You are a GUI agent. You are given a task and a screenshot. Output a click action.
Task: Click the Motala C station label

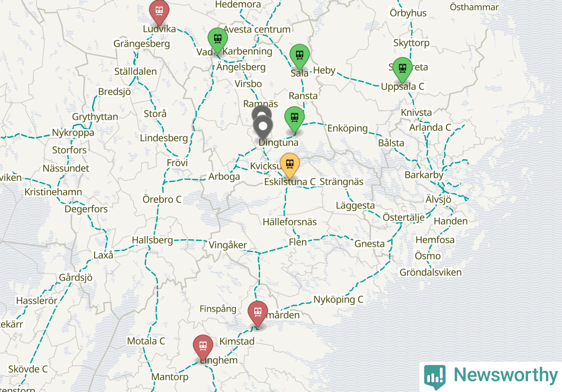click(x=146, y=341)
